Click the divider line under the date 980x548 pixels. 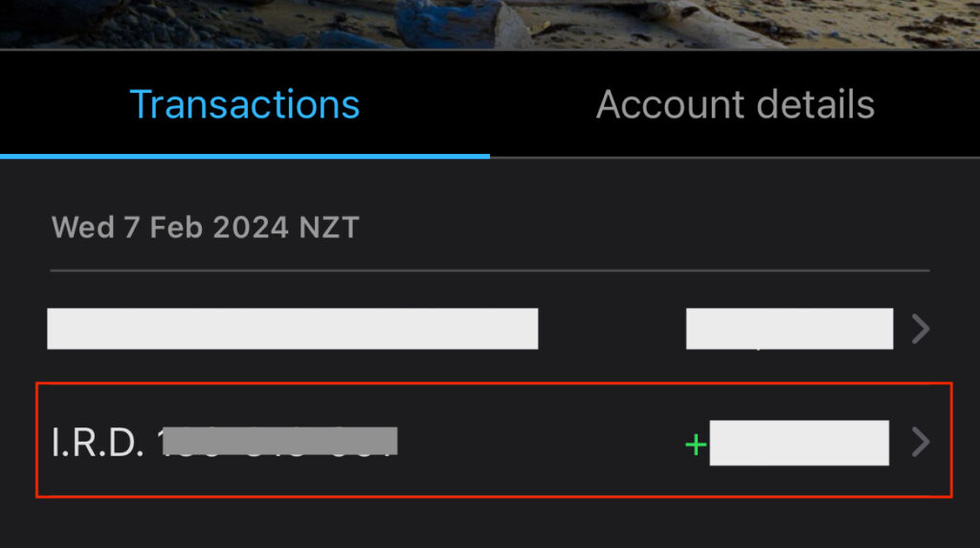[490, 271]
